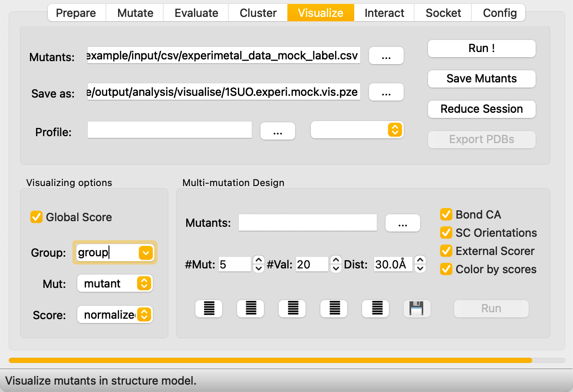Screen dimensions: 573x392
Task: Switch to the Prepare tab
Action: (76, 13)
